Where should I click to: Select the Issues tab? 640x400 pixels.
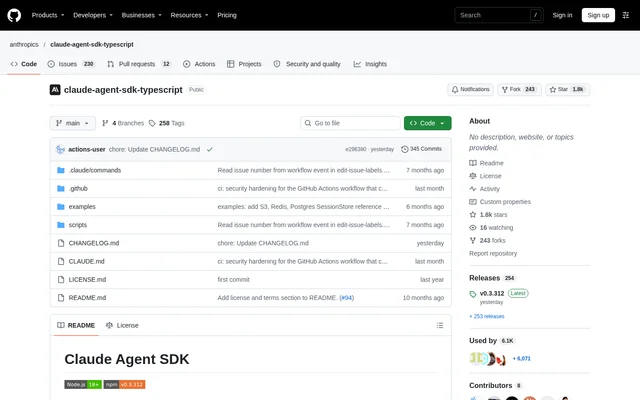point(71,64)
